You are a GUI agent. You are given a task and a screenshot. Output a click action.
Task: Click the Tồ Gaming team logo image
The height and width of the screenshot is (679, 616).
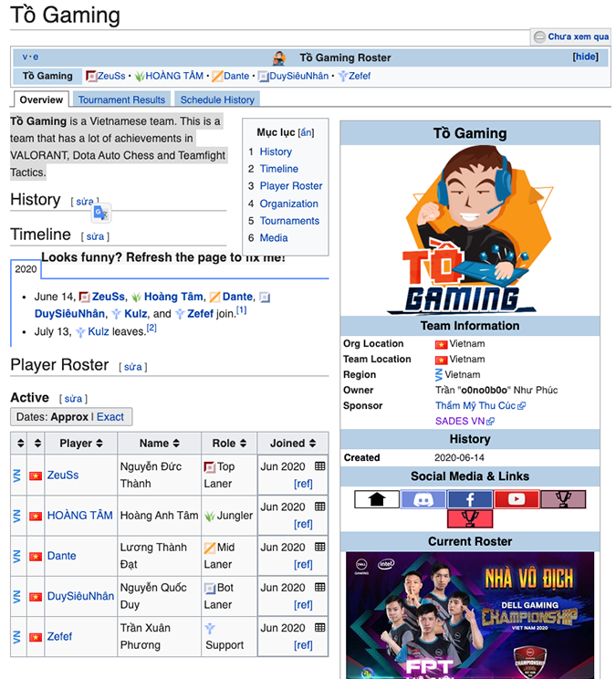click(470, 229)
